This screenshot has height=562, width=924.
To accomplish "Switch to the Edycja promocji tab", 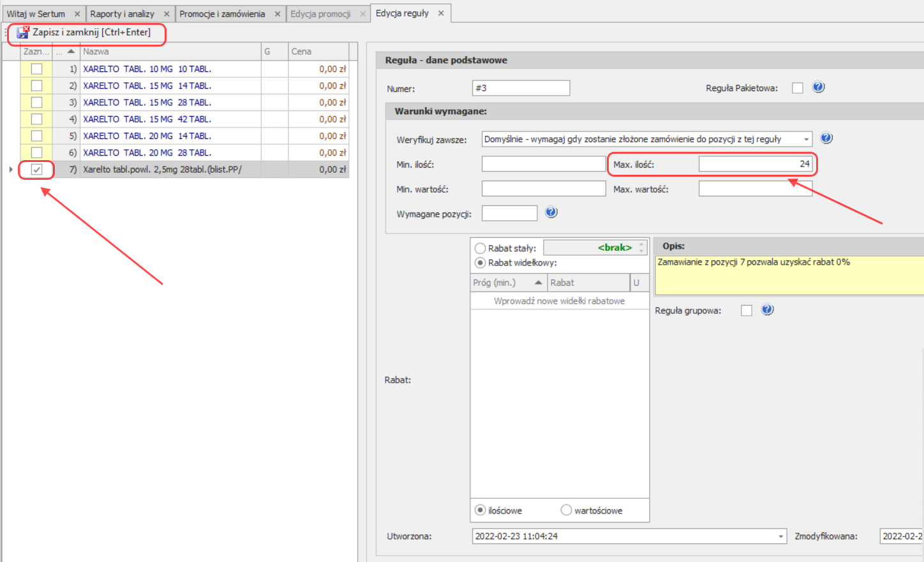I will coord(320,14).
